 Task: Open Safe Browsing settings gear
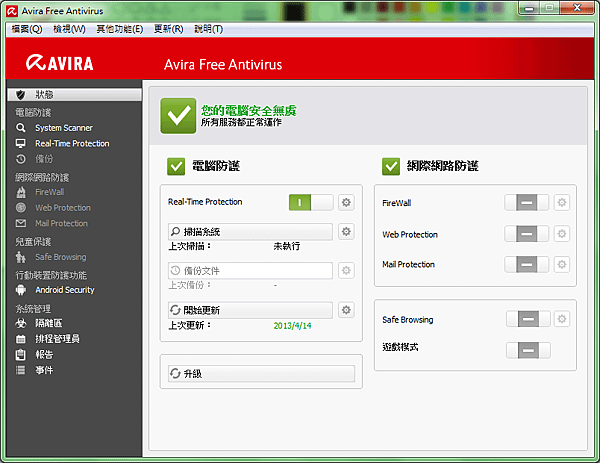tap(562, 319)
